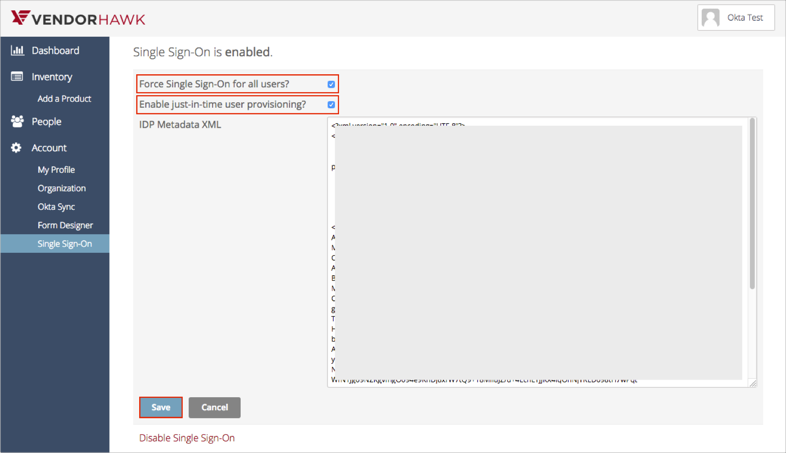
Task: Open Organization settings
Action: 61,188
